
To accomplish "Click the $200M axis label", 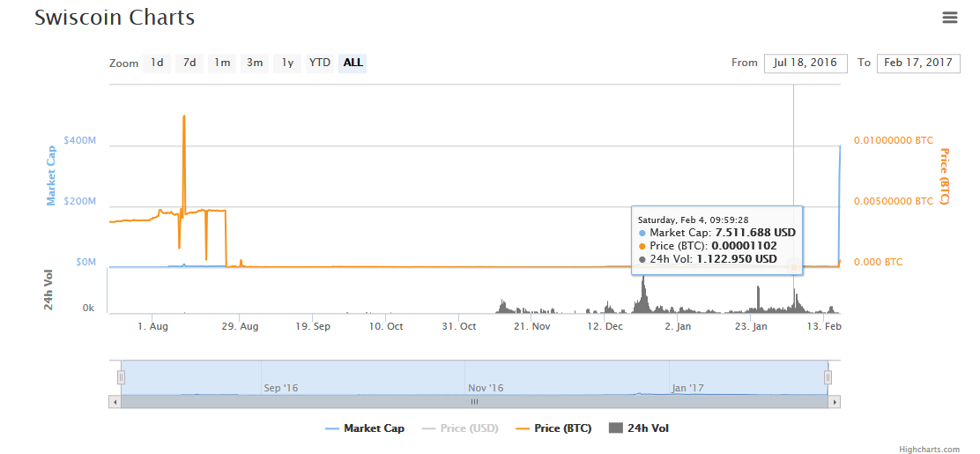I will click(x=81, y=201).
